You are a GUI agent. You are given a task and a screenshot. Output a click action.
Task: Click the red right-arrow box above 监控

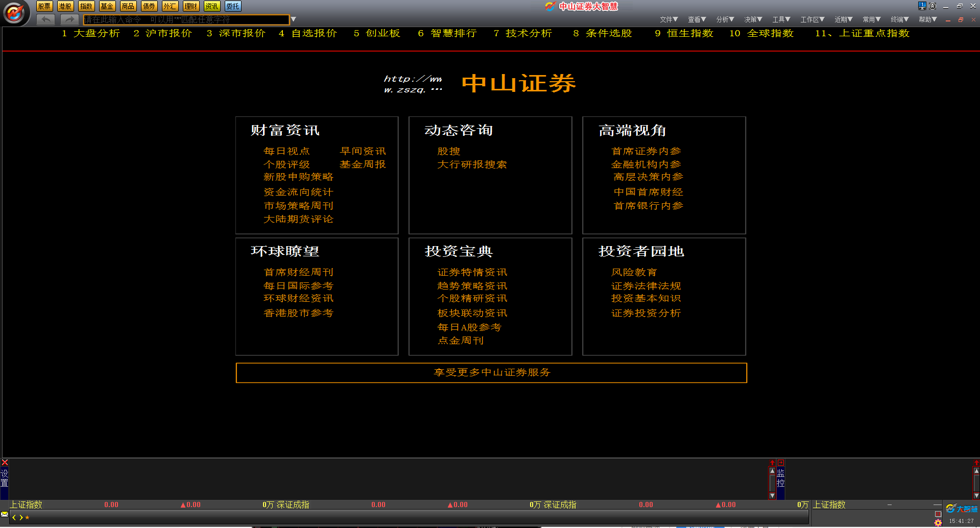[x=781, y=463]
